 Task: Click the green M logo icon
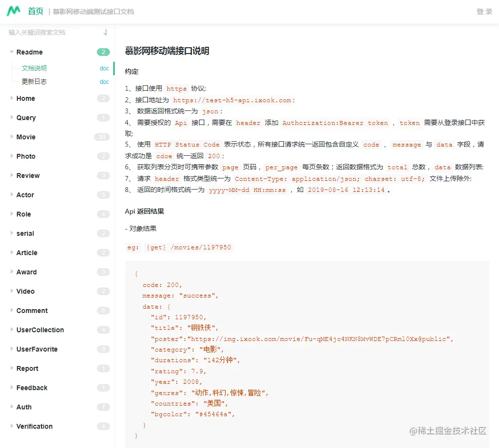(13, 11)
